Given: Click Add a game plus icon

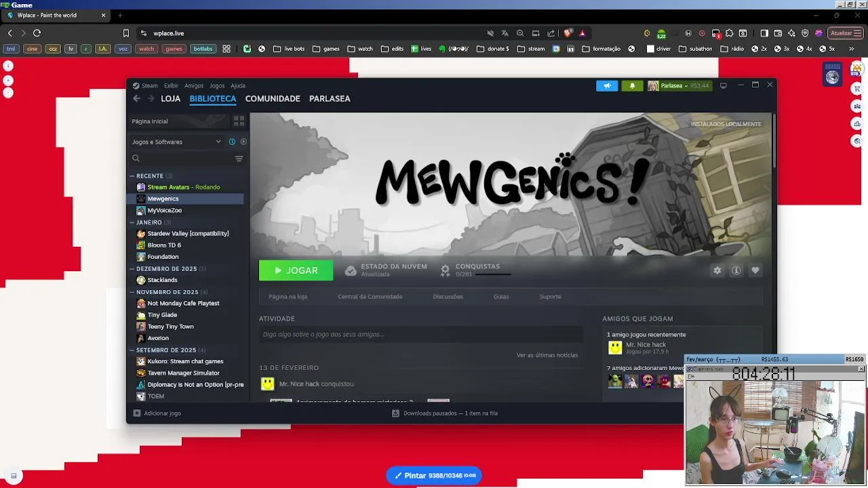Looking at the screenshot, I should 137,413.
